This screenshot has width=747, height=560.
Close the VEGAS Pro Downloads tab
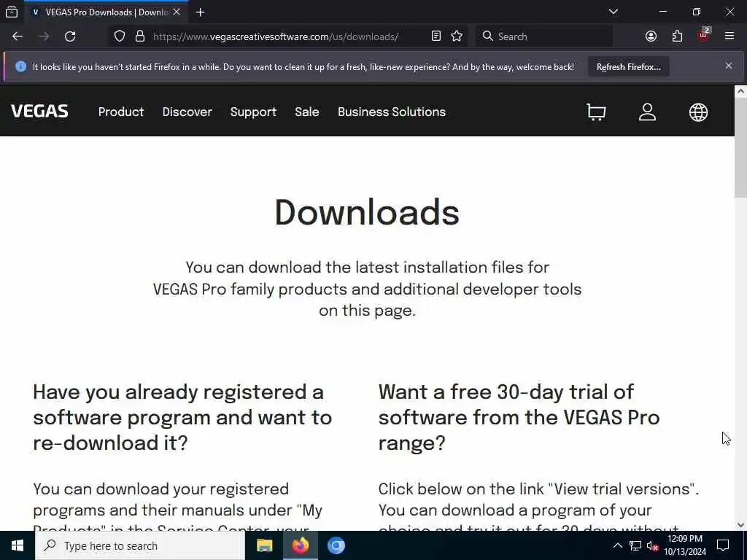177,12
